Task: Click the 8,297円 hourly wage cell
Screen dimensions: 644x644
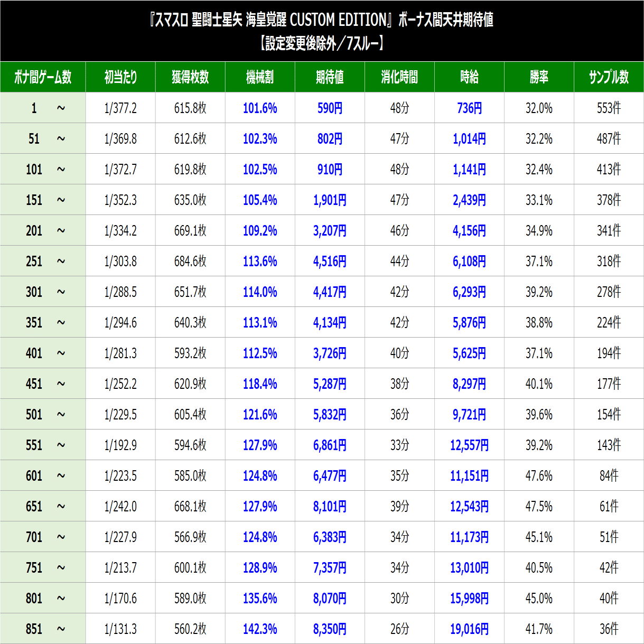Action: (x=469, y=384)
